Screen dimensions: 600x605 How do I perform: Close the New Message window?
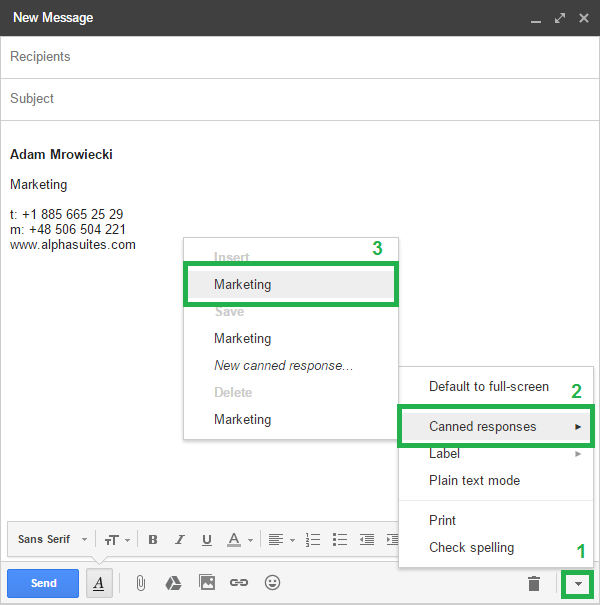coord(584,18)
